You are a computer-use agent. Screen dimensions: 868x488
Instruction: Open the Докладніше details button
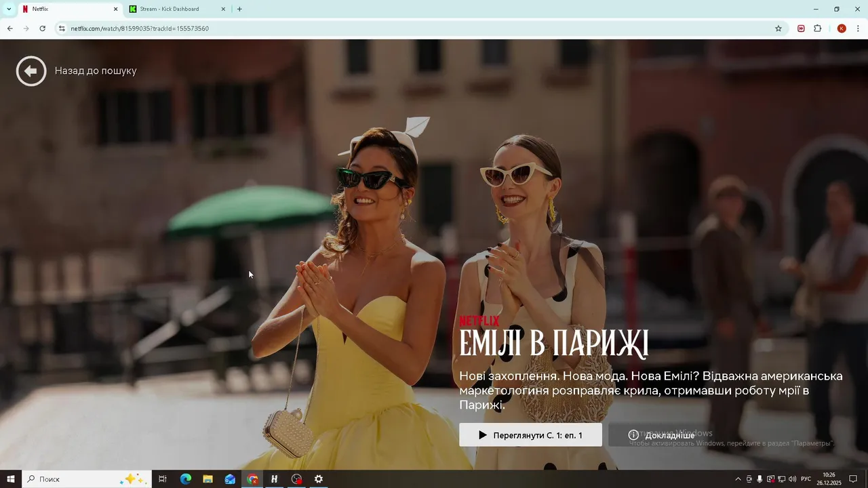pos(661,435)
